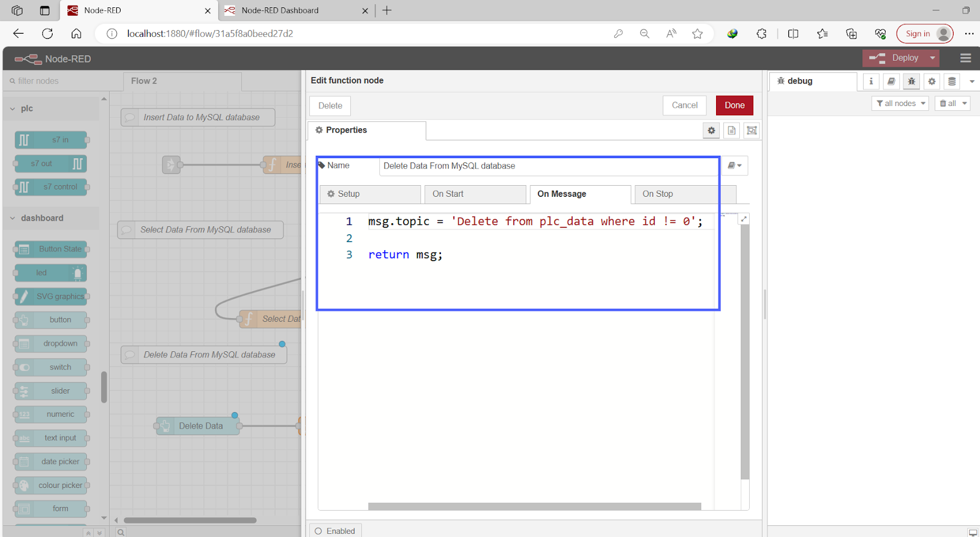The height and width of the screenshot is (537, 980).
Task: Click the code editor horizontal scrollbar
Action: pyautogui.click(x=534, y=506)
